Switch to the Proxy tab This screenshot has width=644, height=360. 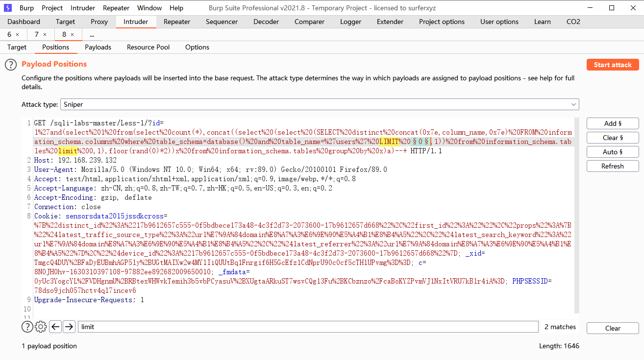coord(99,22)
